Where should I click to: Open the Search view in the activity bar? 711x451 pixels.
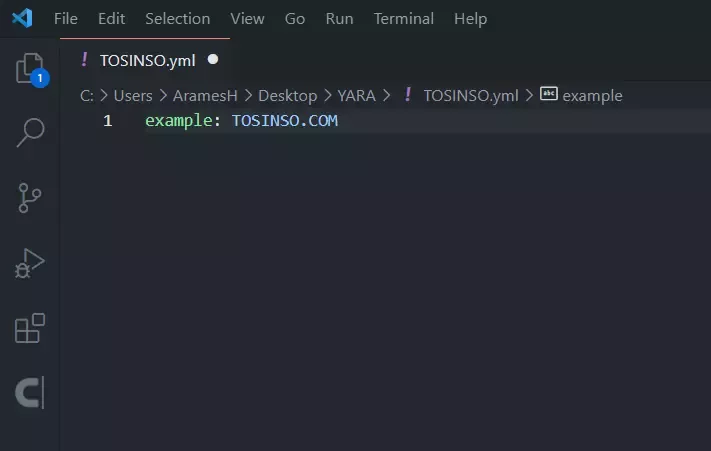[x=30, y=133]
